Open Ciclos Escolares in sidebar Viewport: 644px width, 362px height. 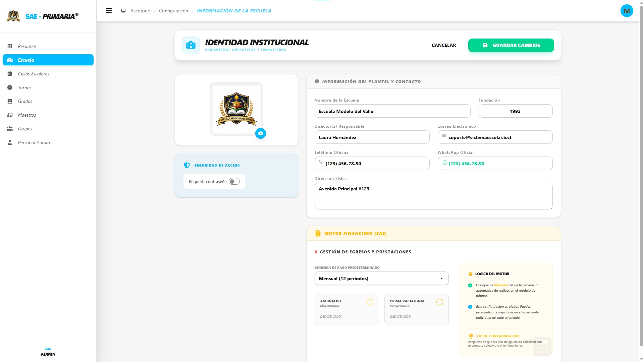(34, 74)
